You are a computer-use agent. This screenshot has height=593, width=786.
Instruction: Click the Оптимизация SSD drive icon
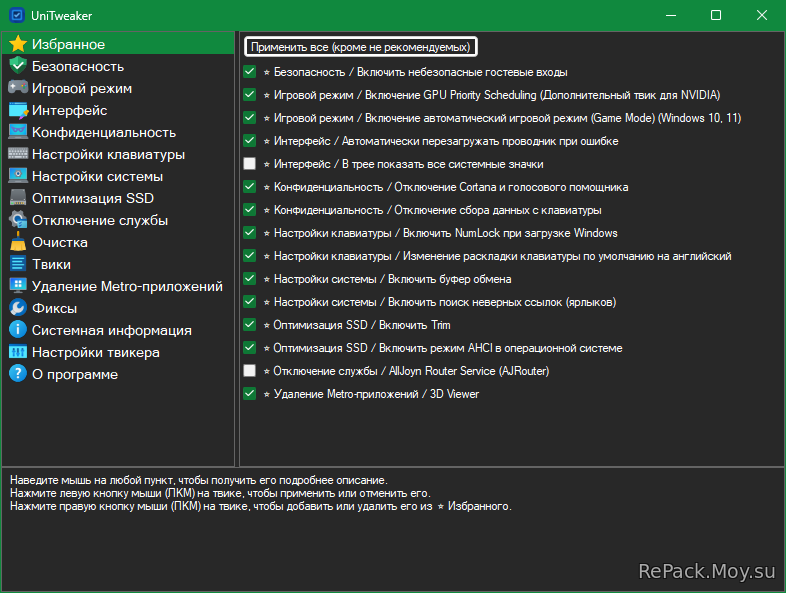[17, 198]
